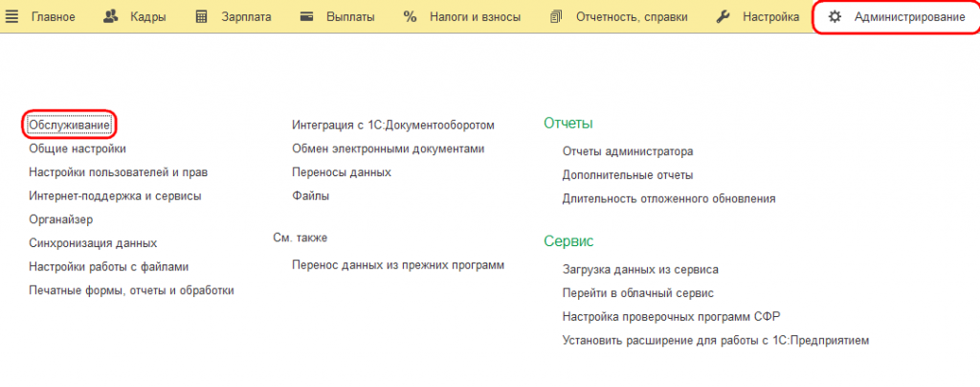Image resolution: width=980 pixels, height=387 pixels.
Task: Open the Кадры section
Action: (148, 17)
